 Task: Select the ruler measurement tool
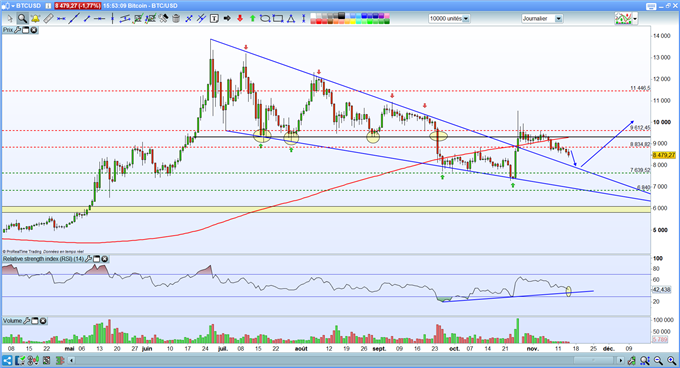48,18
